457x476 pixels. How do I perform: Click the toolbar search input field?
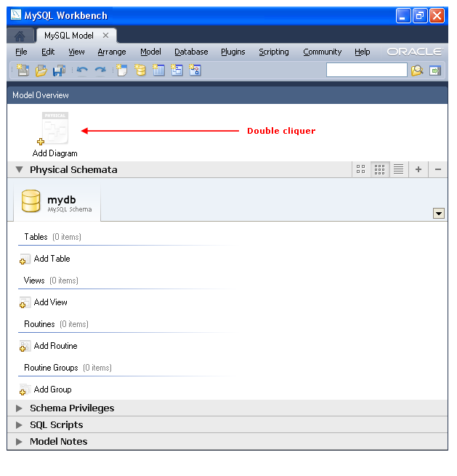[x=366, y=70]
